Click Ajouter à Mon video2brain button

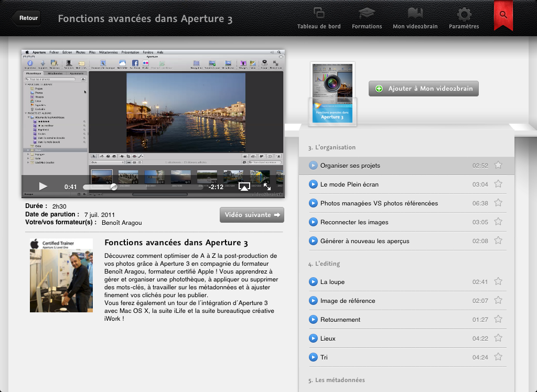424,89
